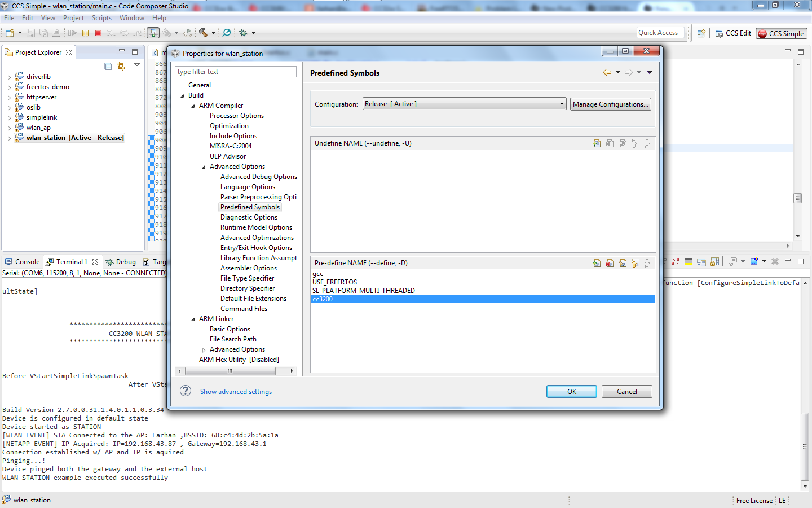Image resolution: width=812 pixels, height=508 pixels.
Task: Open the Scripts menu
Action: pos(101,18)
